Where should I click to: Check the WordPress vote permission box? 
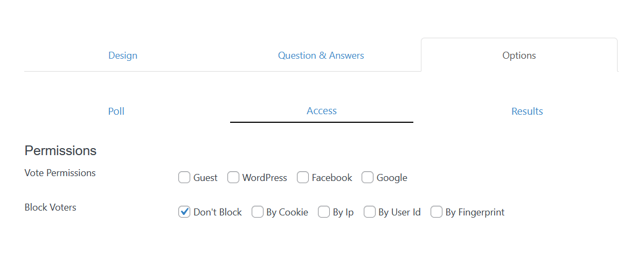click(x=233, y=178)
